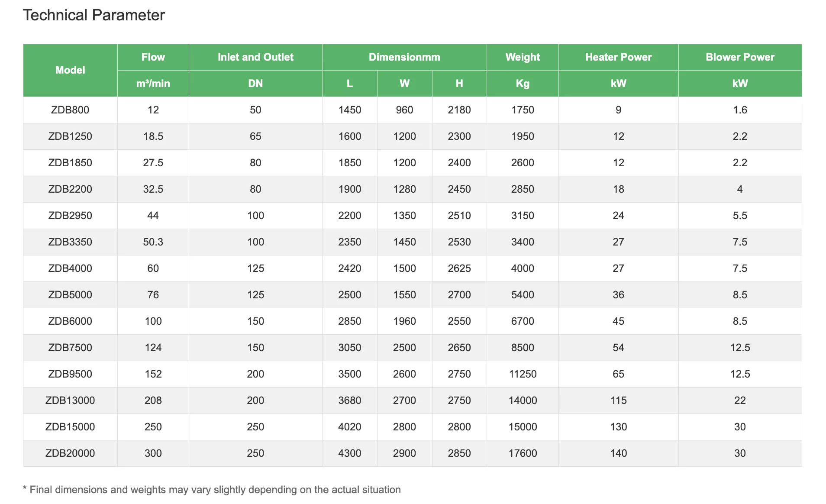Select the 1.6 blower power cell

[x=740, y=110]
